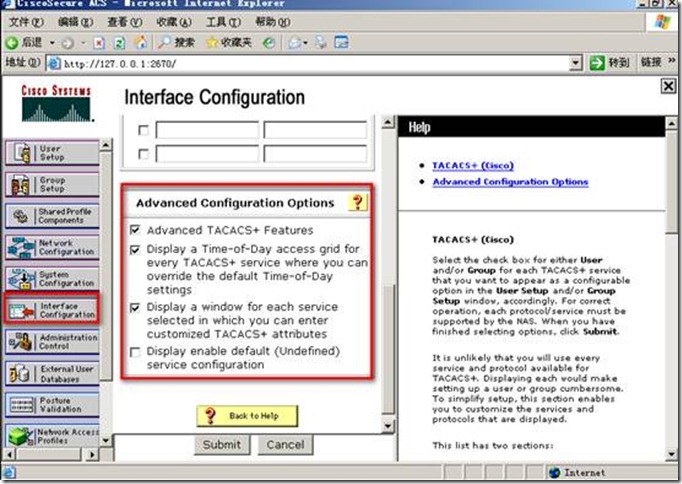Click the Print toolbar icon
This screenshot has height=484, width=682.
[x=321, y=42]
